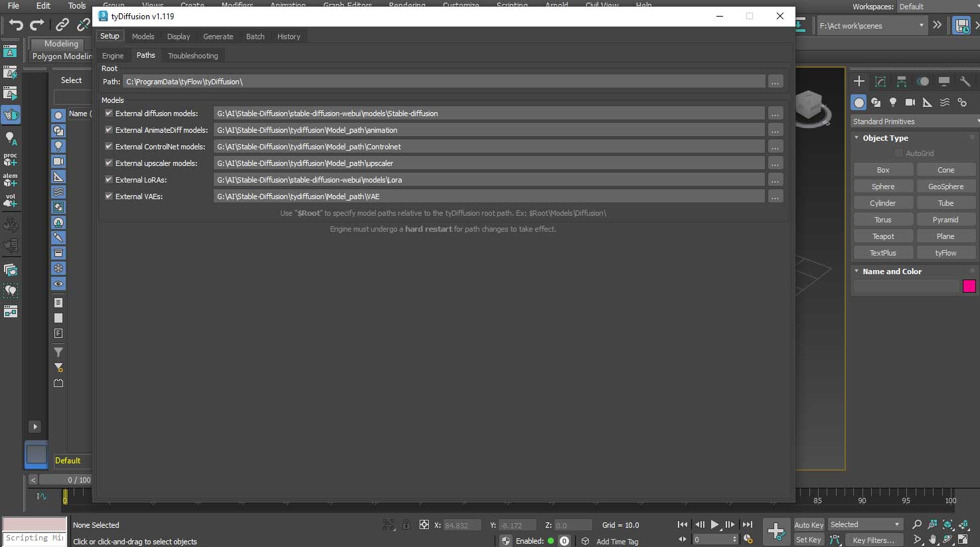Uncheck External diffusion models checkbox
The height and width of the screenshot is (547, 980).
click(109, 113)
